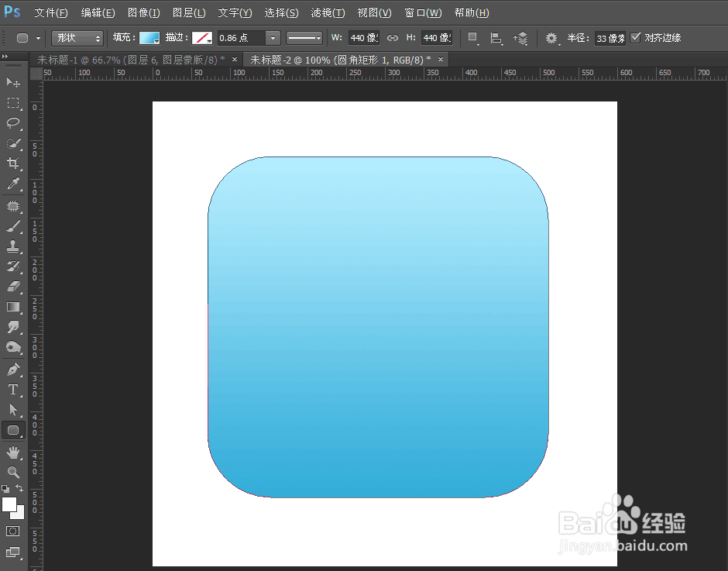The height and width of the screenshot is (571, 728).
Task: Toggle link between width and height
Action: pos(393,38)
